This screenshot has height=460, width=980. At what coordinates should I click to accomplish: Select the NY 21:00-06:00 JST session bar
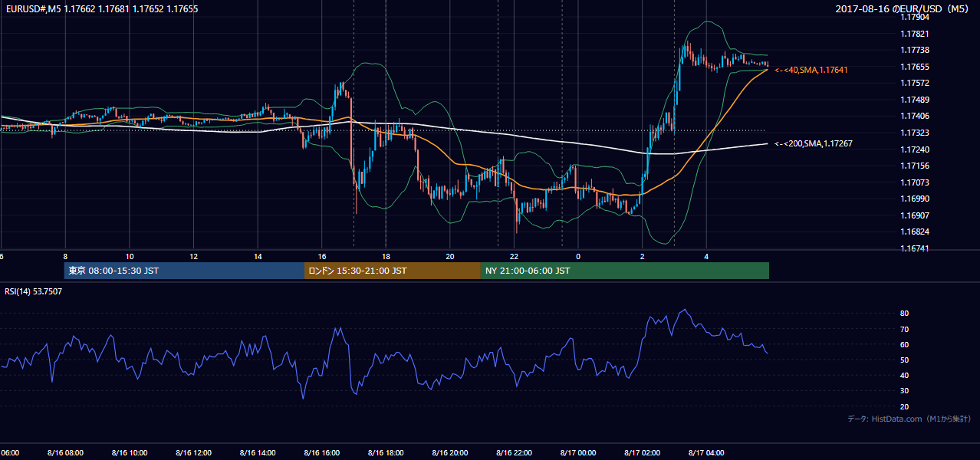625,271
